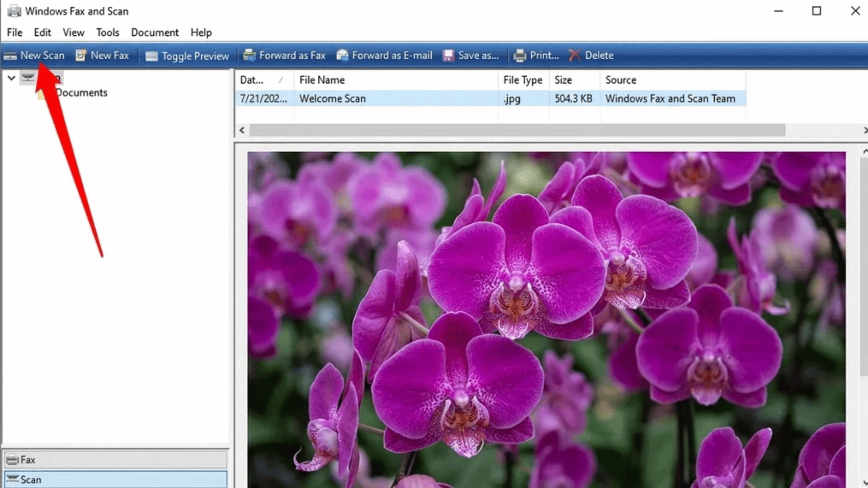Click the Scan pane scanner icon
The width and height of the screenshot is (868, 488).
click(x=13, y=479)
